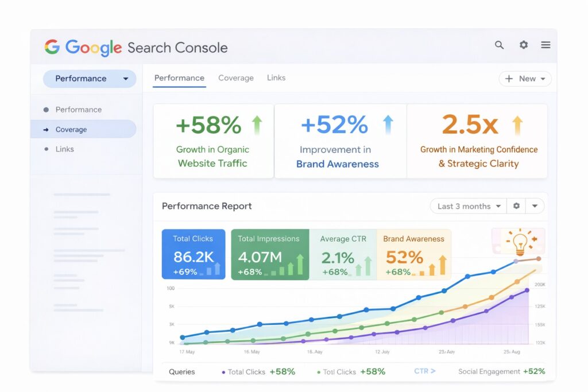Switch to the Links tab
The width and height of the screenshot is (588, 392).
click(276, 78)
